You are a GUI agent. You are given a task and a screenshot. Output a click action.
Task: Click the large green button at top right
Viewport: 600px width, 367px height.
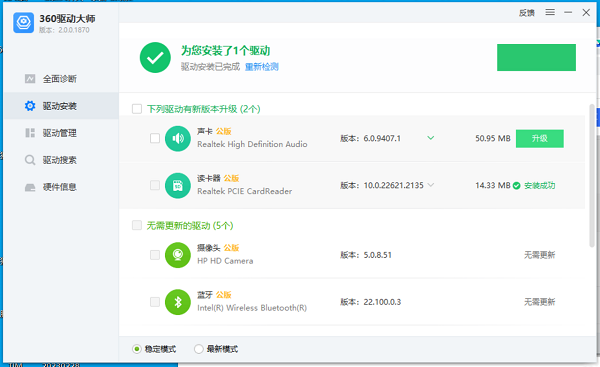[536, 57]
